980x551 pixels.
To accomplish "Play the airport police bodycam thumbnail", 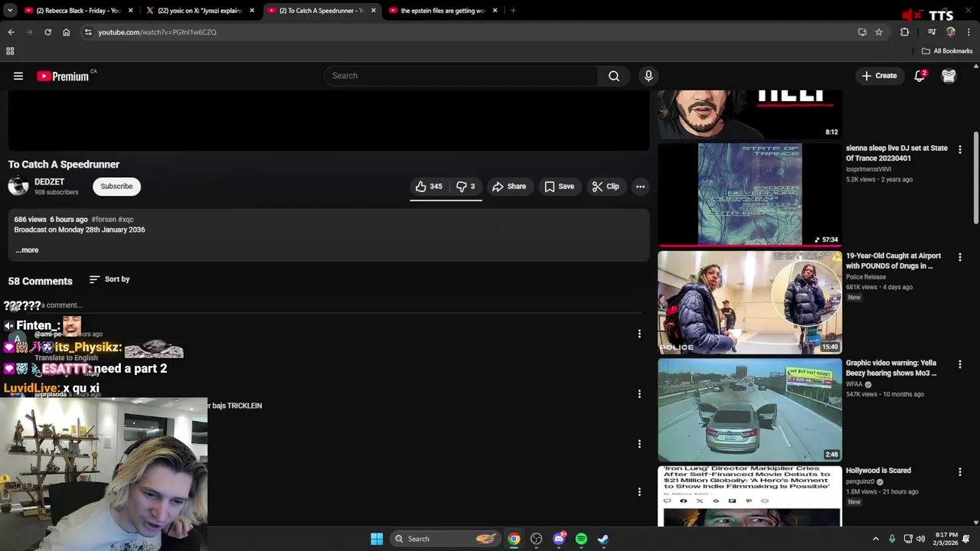I will tap(750, 302).
